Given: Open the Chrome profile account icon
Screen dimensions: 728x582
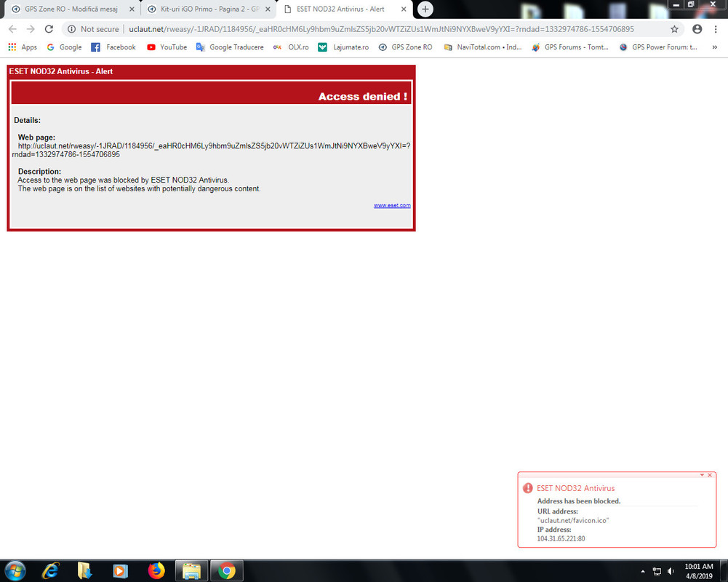Looking at the screenshot, I should click(x=697, y=29).
